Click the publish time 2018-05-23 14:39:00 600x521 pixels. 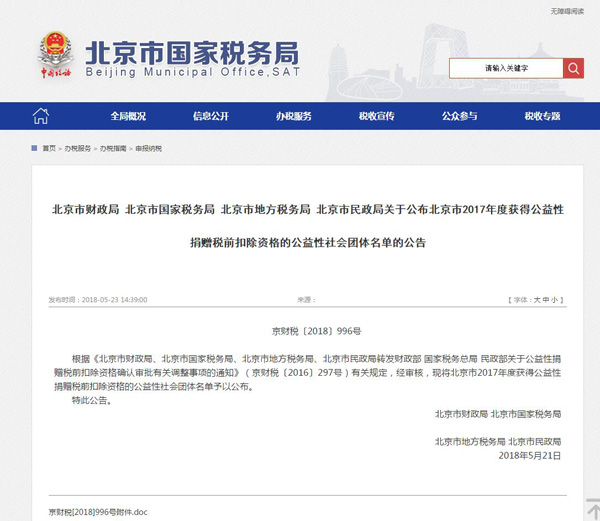coord(114,300)
